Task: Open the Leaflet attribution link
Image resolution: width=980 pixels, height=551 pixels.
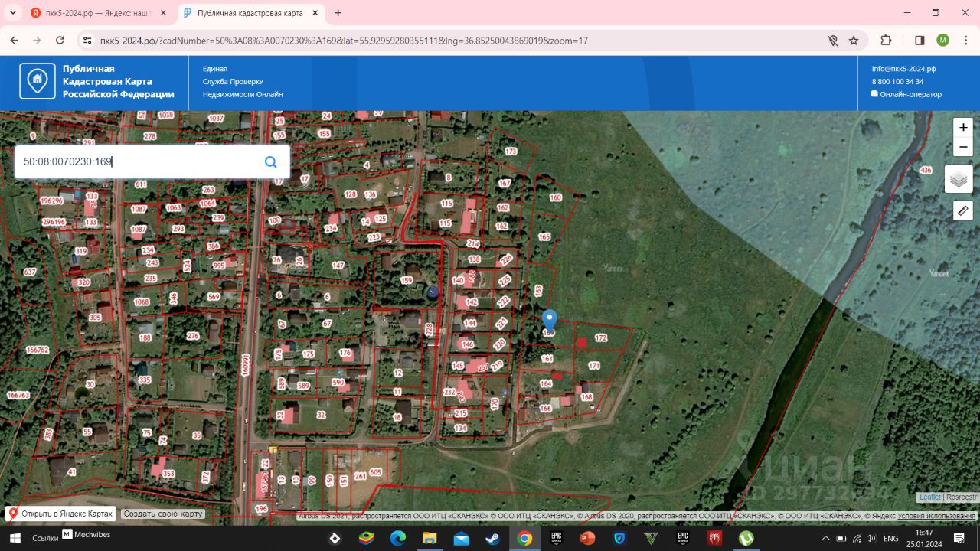Action: point(930,497)
